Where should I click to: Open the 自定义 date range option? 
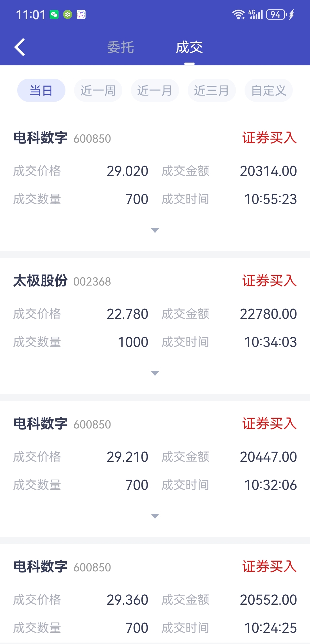(x=269, y=90)
